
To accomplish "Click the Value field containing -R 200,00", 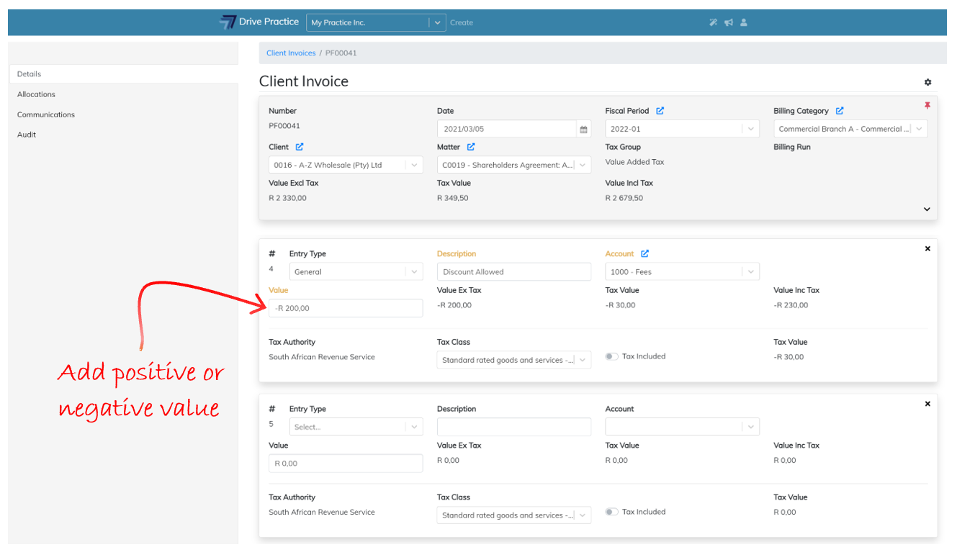I will 346,308.
